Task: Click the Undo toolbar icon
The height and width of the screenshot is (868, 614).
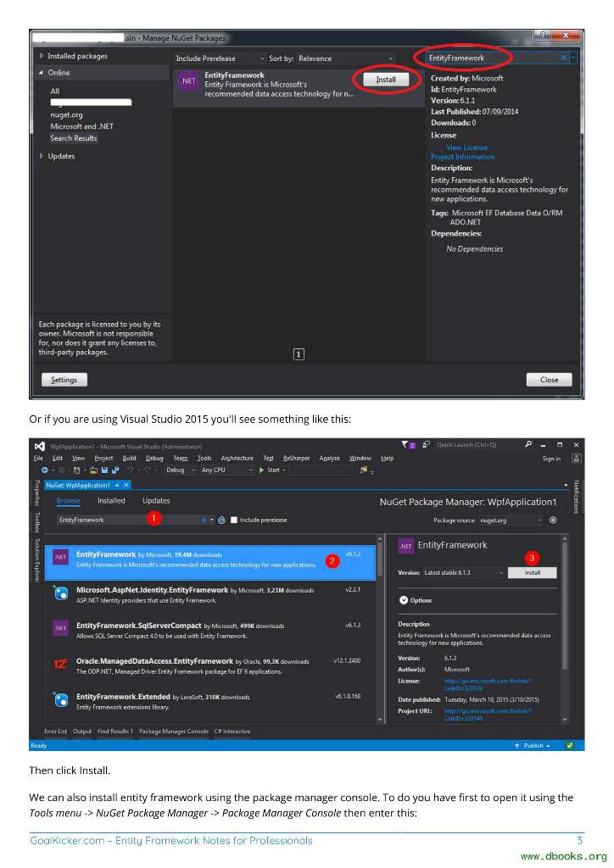Action: pos(130,470)
